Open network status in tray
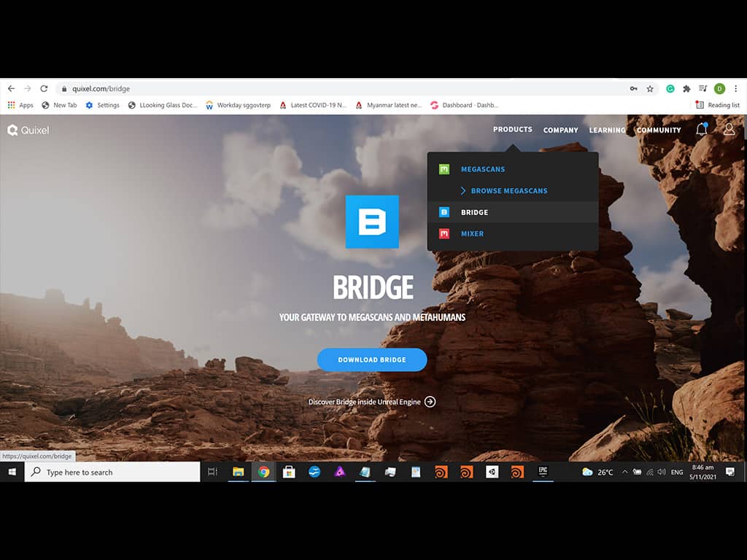Viewport: 747px width, 560px height. [x=649, y=472]
